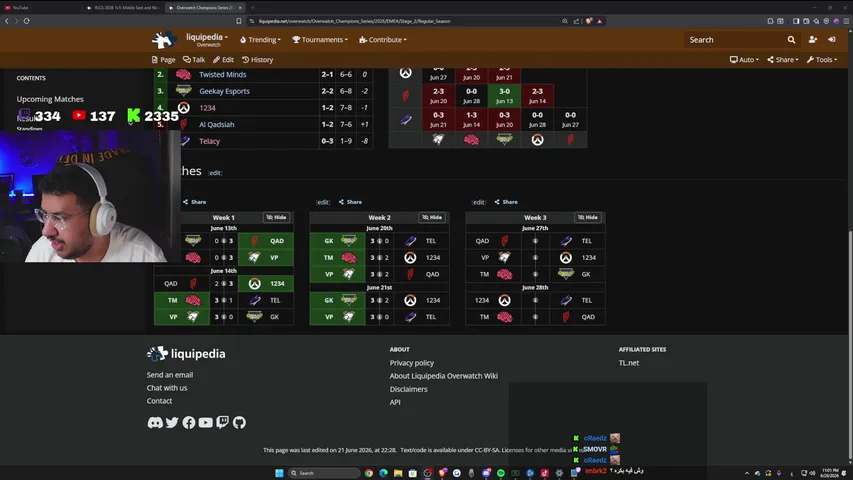The height and width of the screenshot is (480, 853).
Task: Open the Contribute dropdown menu
Action: 383,40
